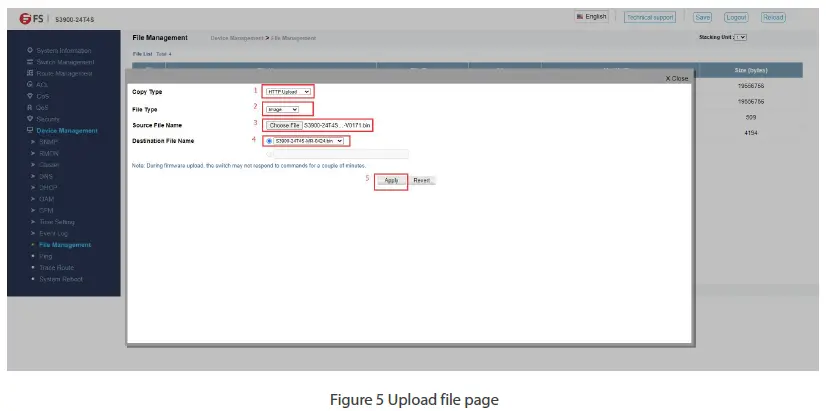Screen dimensions: 826x411
Task: Open the Security menu entry
Action: (48, 119)
